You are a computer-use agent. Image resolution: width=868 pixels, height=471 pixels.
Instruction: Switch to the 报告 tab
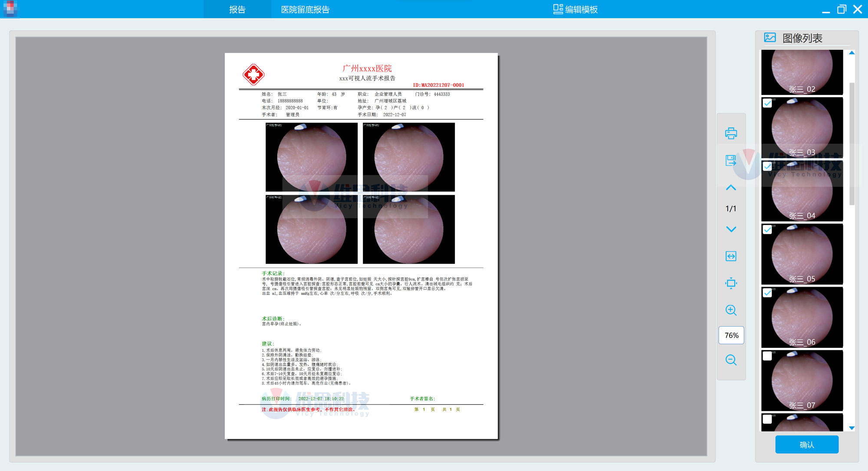pyautogui.click(x=237, y=9)
